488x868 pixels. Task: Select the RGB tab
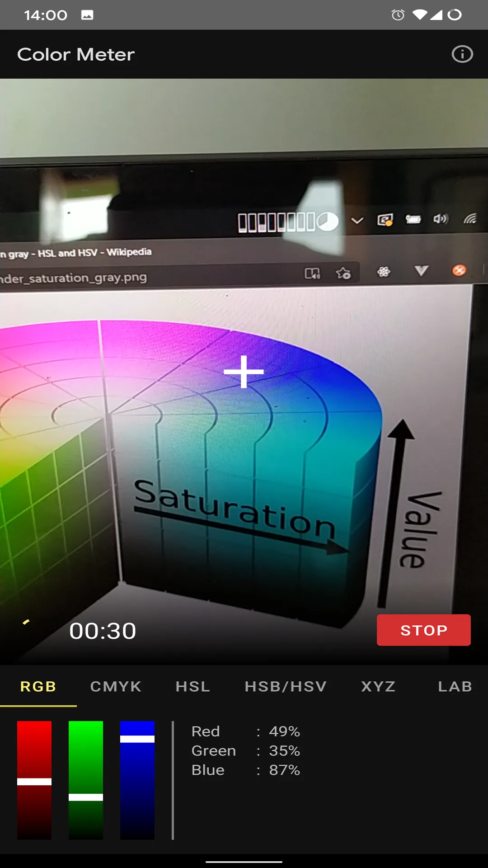point(38,686)
